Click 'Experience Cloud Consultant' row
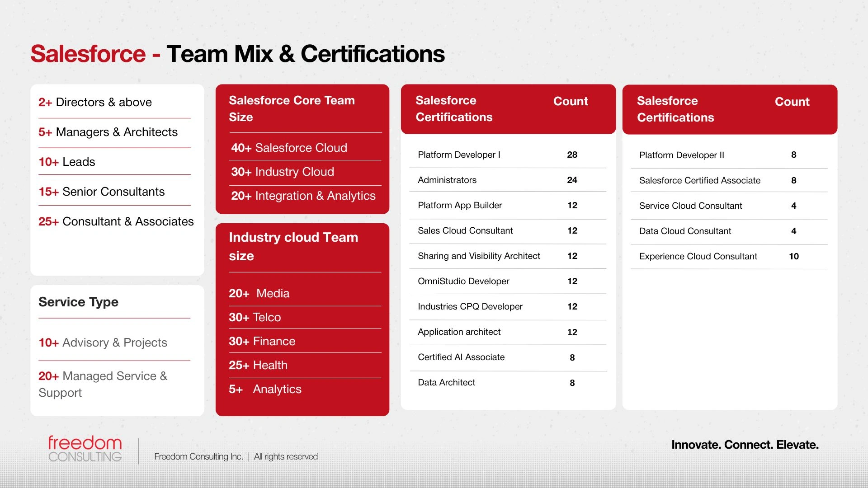The image size is (868, 488). [x=698, y=256]
